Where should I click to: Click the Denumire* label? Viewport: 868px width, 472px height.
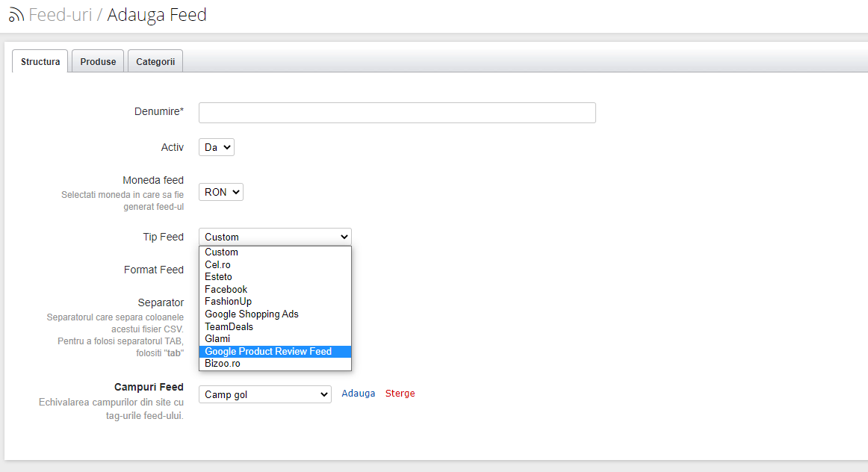(159, 111)
